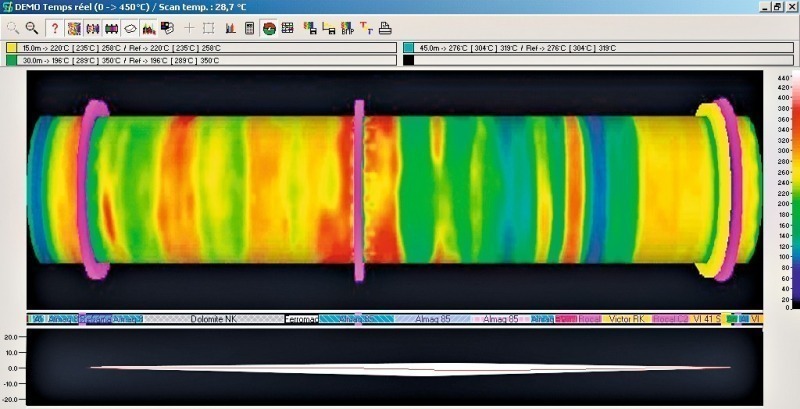Click the yellow 15.0m marker swatch

(x=11, y=47)
